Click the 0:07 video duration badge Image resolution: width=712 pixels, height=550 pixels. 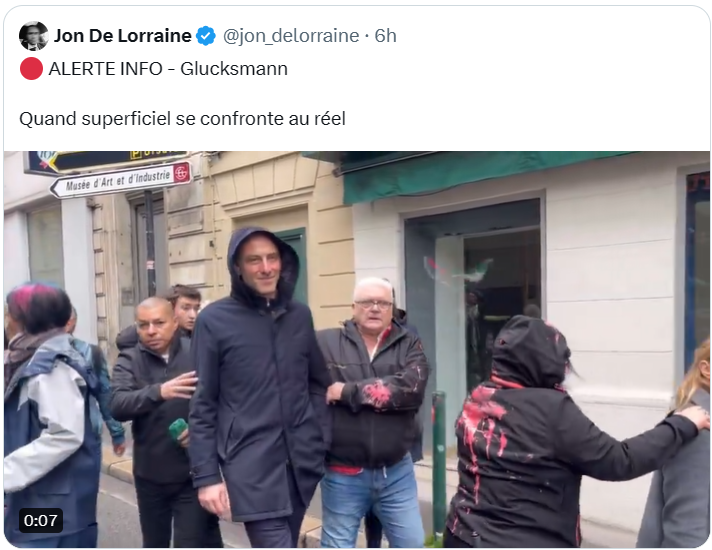pos(41,520)
